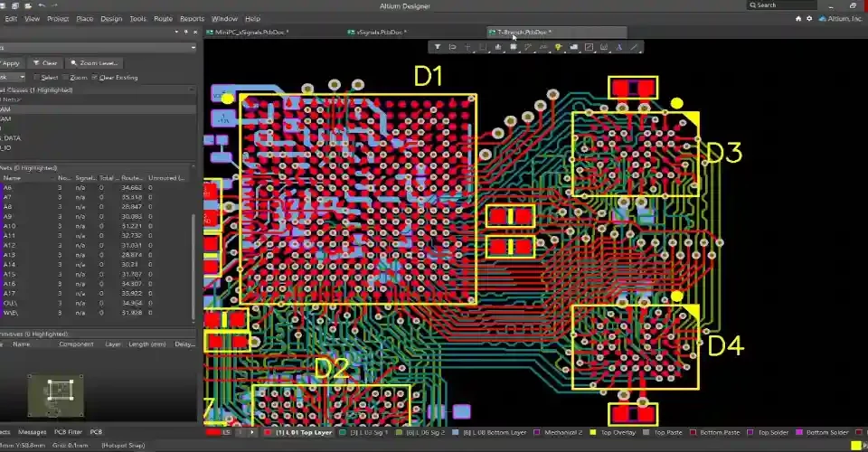Click the scroll layer tabs left arrow
Image resolution: width=868 pixels, height=452 pixels.
pos(240,432)
